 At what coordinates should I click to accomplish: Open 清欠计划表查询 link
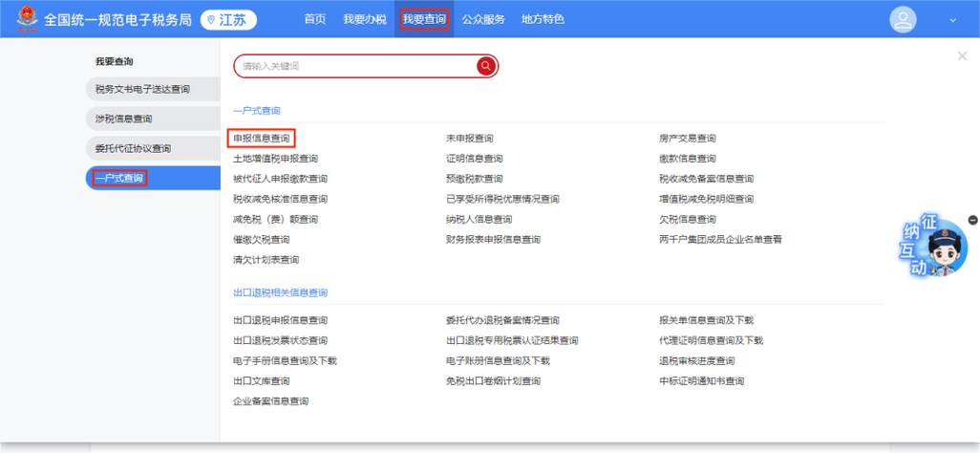[266, 260]
